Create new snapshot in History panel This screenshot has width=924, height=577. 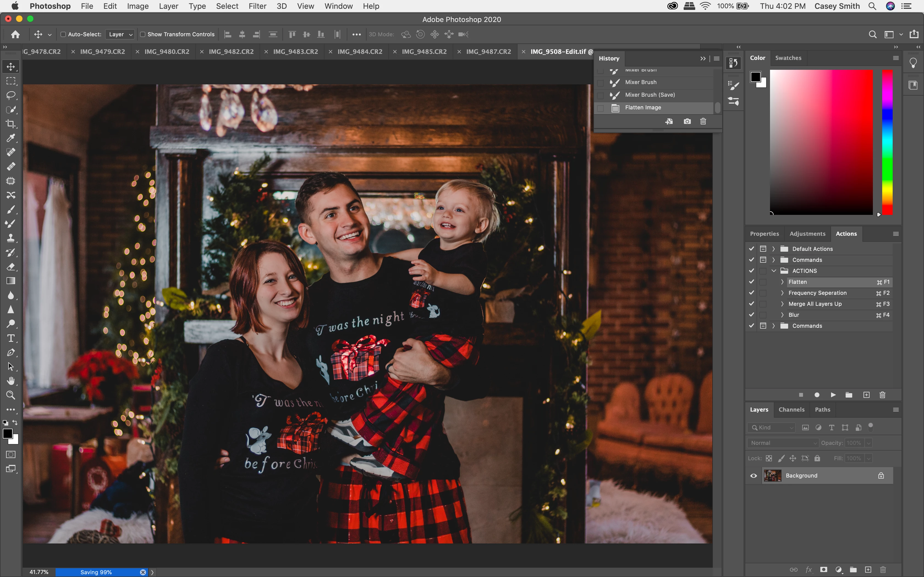(x=687, y=121)
